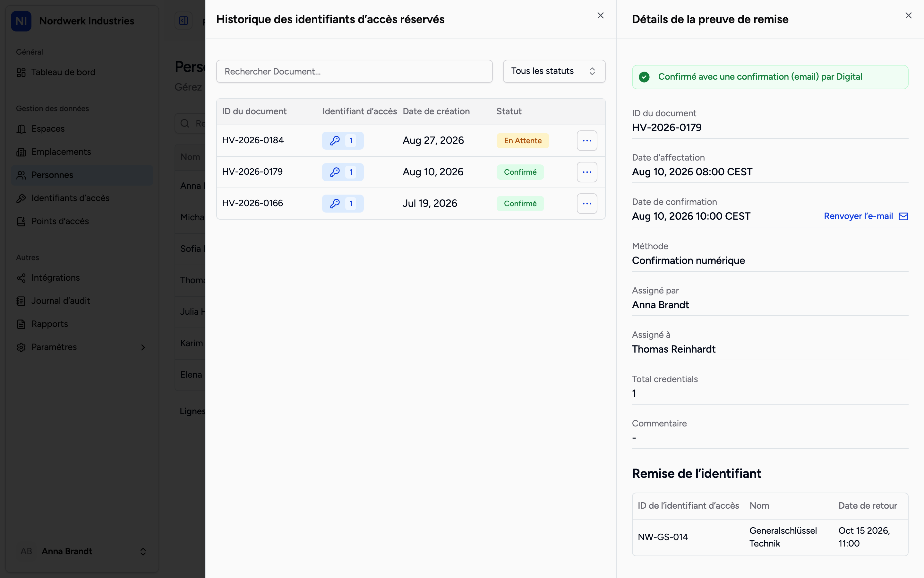The width and height of the screenshot is (924, 578).
Task: Click the Rechercher Document search field
Action: point(354,71)
